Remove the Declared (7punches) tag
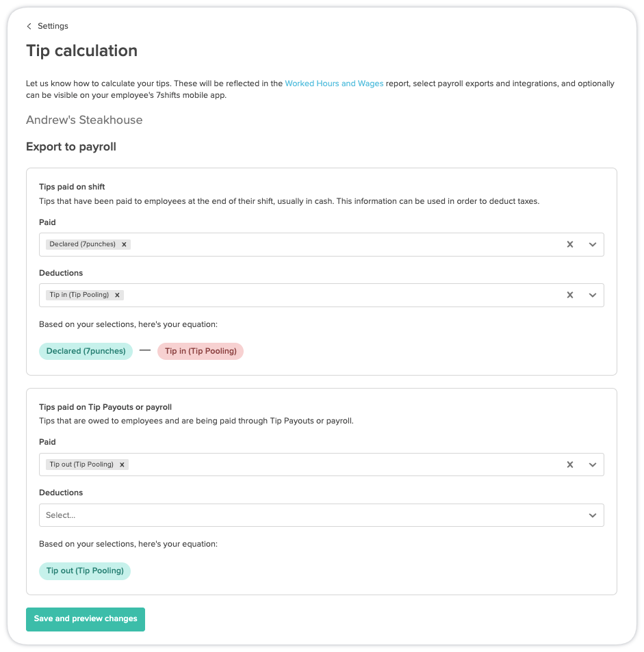 [124, 244]
